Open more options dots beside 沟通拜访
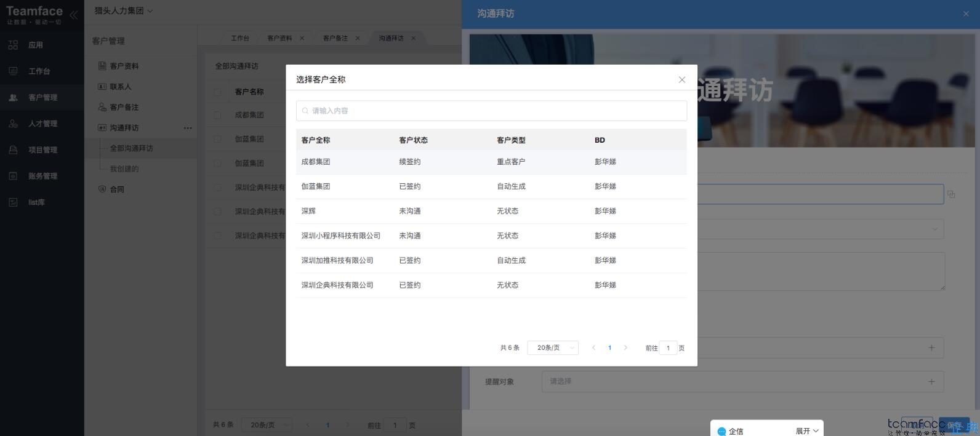The height and width of the screenshot is (436, 980). pos(188,128)
